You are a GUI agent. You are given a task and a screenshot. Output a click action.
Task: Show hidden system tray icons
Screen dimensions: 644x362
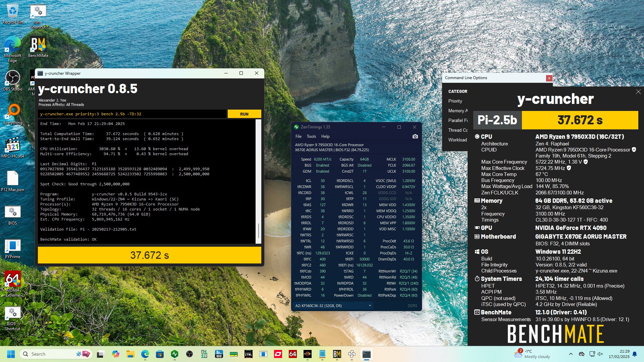(x=571, y=354)
